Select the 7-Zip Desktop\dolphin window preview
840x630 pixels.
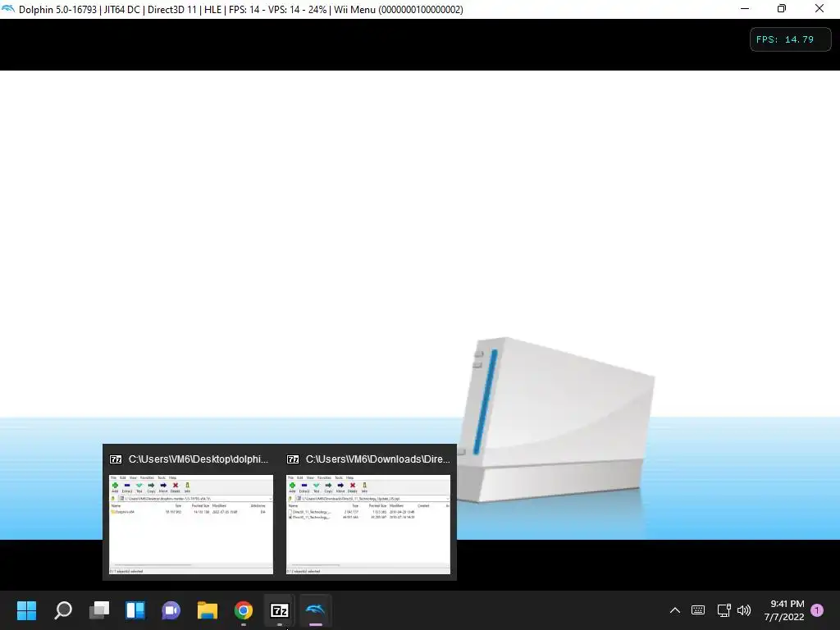point(190,524)
